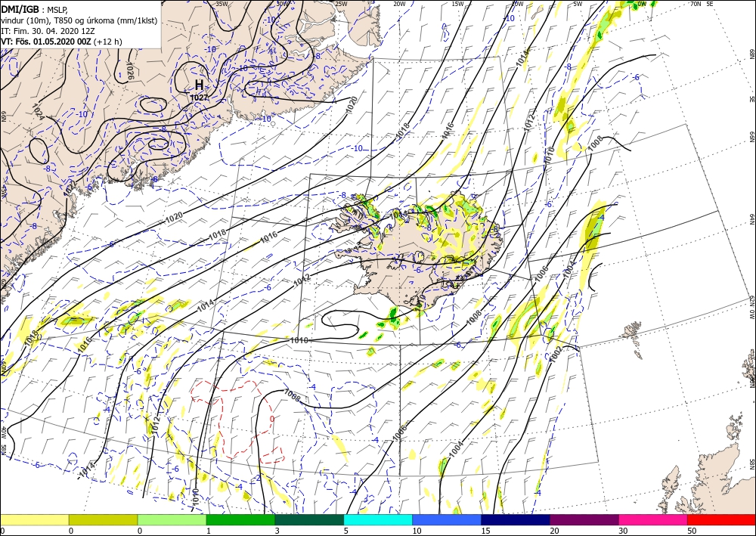Click the light green legend swatch

[x=172, y=519]
